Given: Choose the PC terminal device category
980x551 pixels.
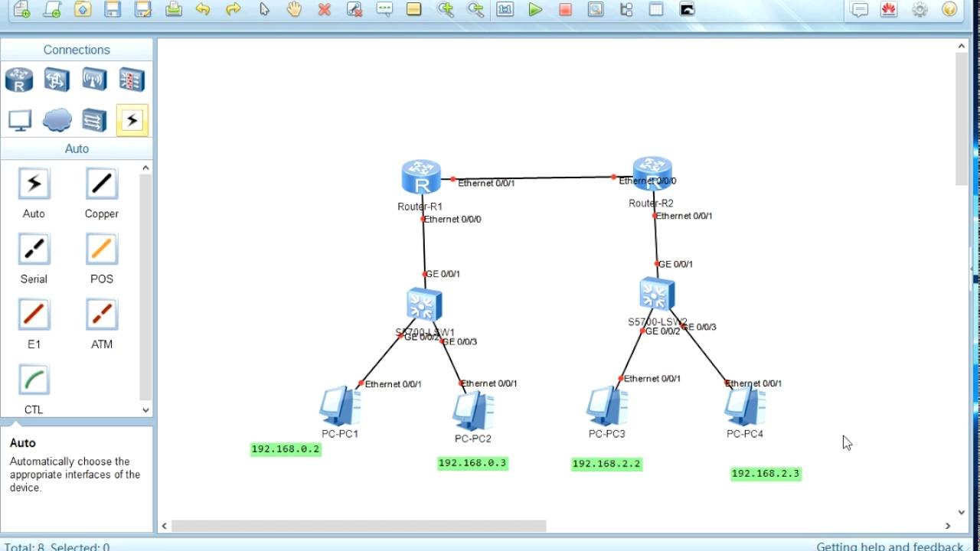Looking at the screenshot, I should click(19, 120).
